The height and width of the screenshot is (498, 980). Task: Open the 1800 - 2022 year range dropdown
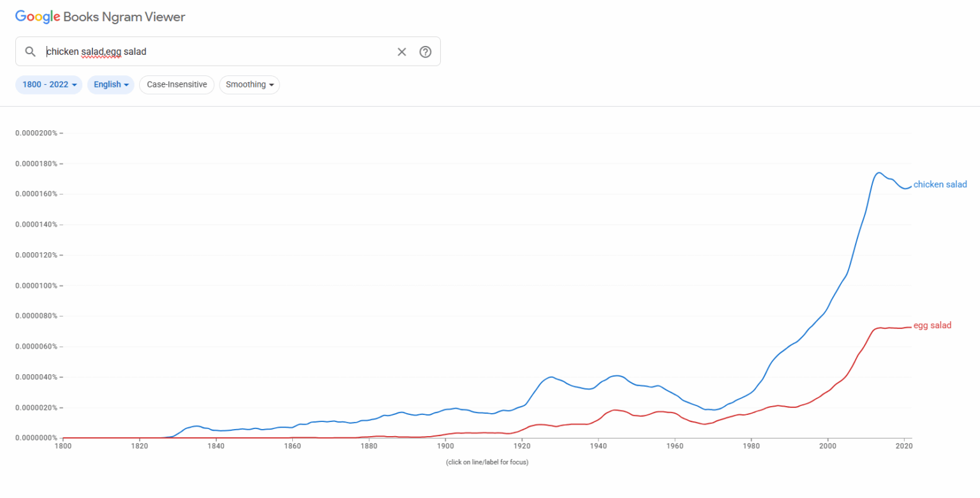49,84
